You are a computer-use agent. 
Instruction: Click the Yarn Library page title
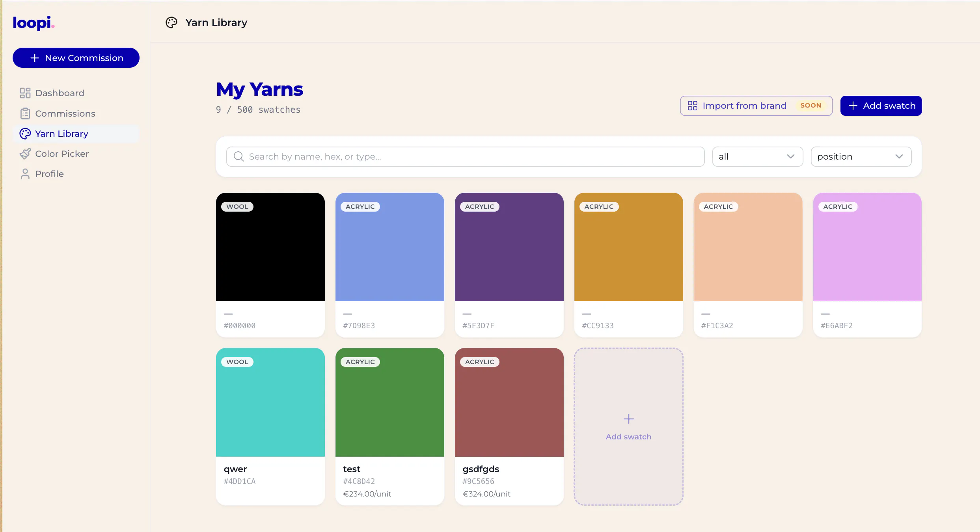[216, 22]
